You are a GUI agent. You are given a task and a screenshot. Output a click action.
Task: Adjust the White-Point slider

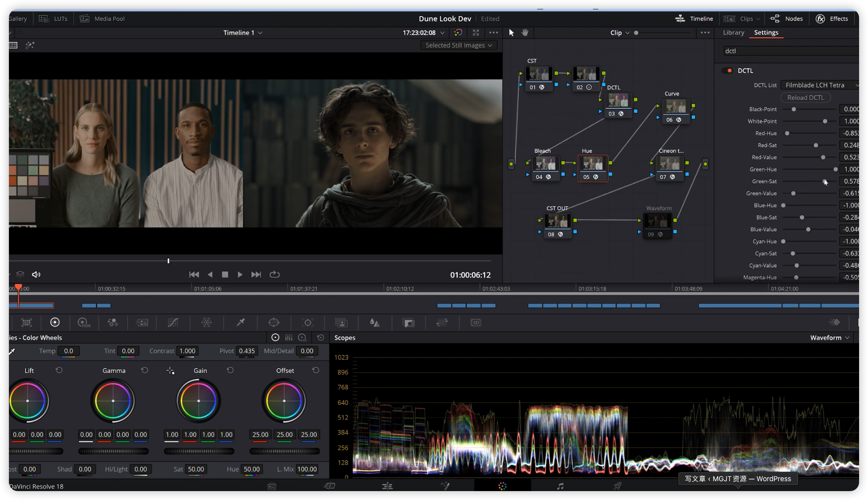pyautogui.click(x=810, y=121)
